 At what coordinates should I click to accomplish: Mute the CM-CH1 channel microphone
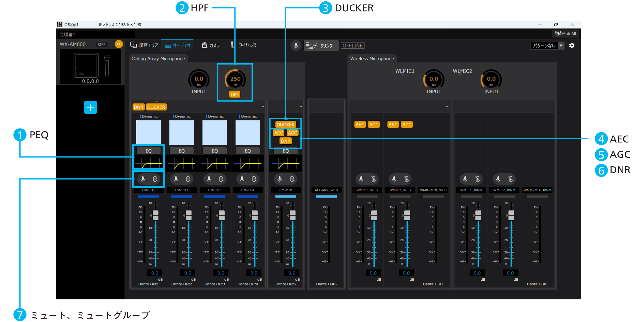click(143, 179)
